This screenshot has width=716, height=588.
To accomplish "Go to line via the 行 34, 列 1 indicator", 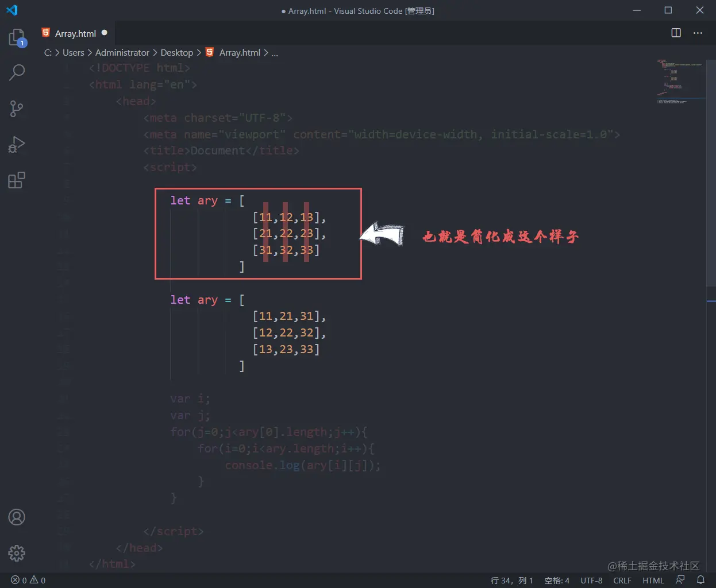I will click(512, 580).
